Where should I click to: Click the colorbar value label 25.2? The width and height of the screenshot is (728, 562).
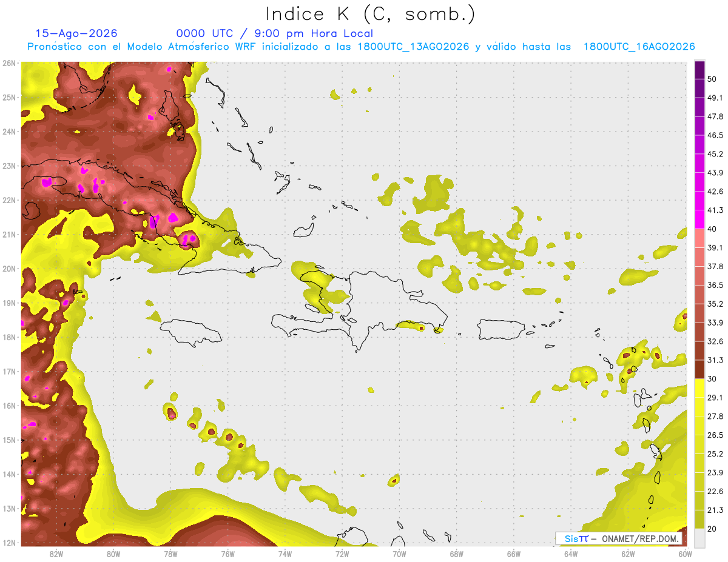[x=715, y=453]
